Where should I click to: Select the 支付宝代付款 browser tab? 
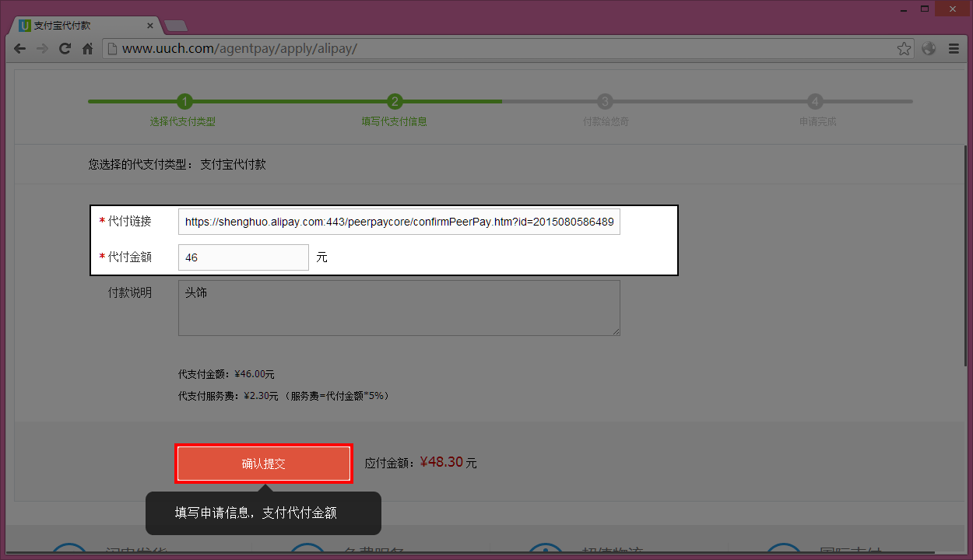84,25
